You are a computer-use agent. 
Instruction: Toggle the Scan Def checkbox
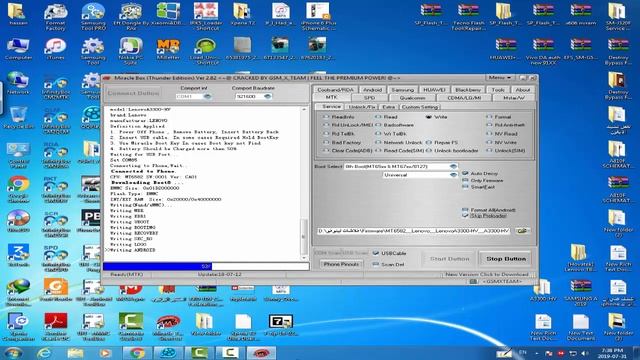(x=376, y=264)
